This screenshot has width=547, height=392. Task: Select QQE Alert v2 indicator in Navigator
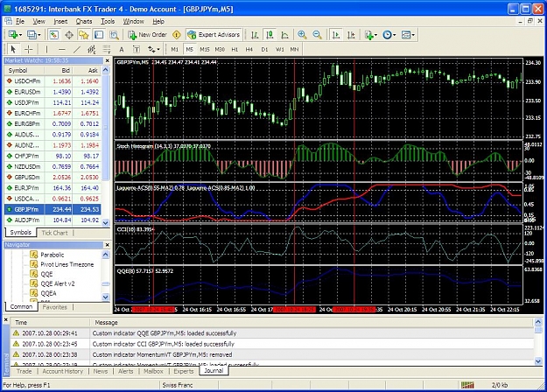point(58,283)
